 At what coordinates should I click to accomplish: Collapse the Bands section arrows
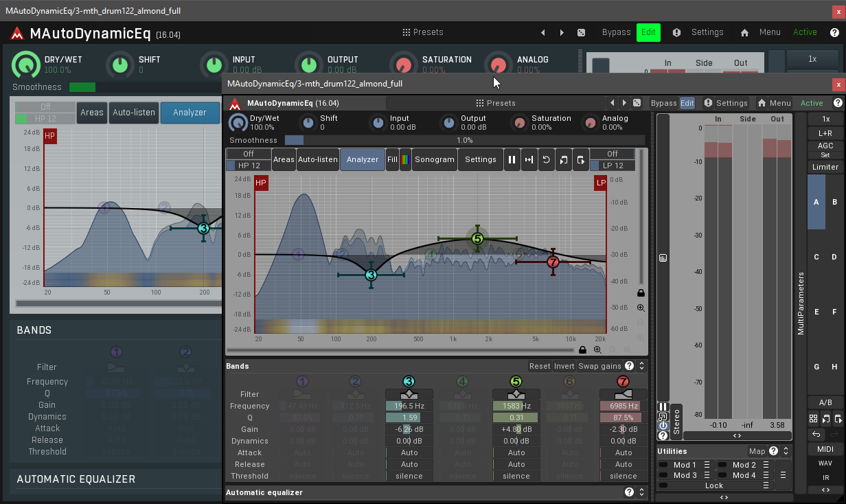[x=641, y=366]
